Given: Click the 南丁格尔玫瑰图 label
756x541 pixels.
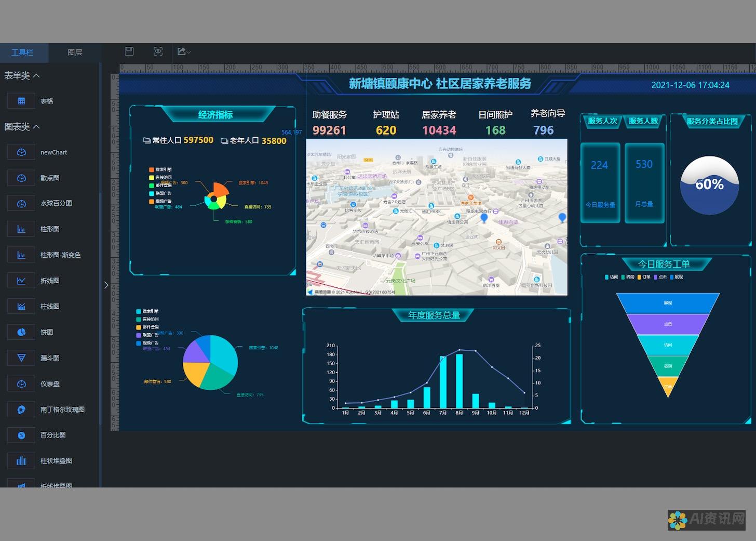Looking at the screenshot, I should pos(62,410).
